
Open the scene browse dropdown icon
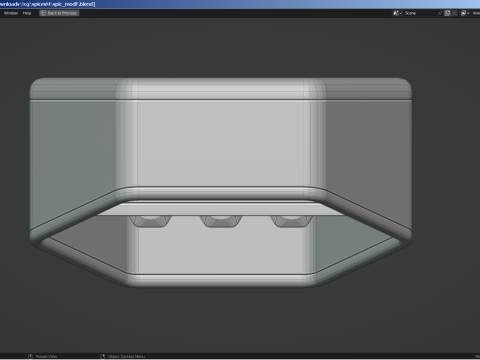point(397,13)
